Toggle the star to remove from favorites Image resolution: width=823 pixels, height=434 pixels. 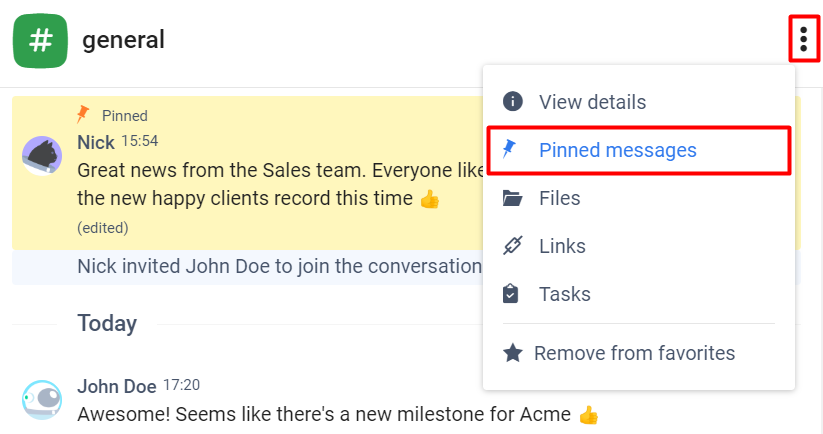512,353
